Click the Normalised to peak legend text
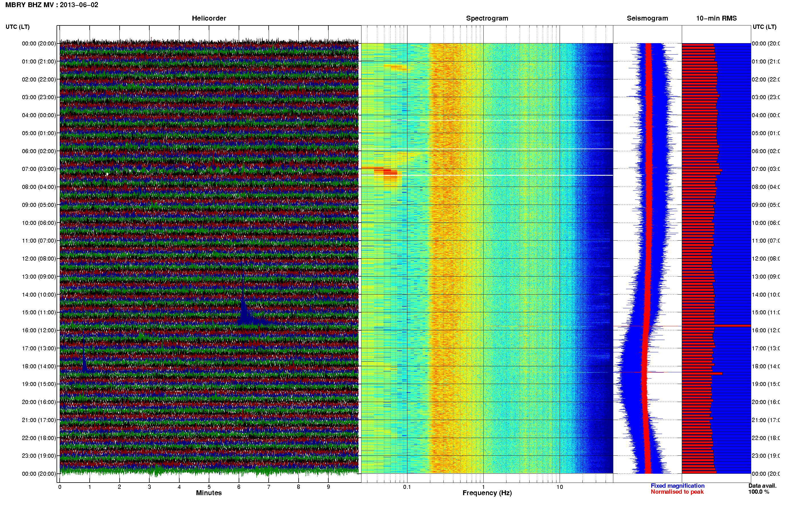812x508 pixels. coord(677,492)
